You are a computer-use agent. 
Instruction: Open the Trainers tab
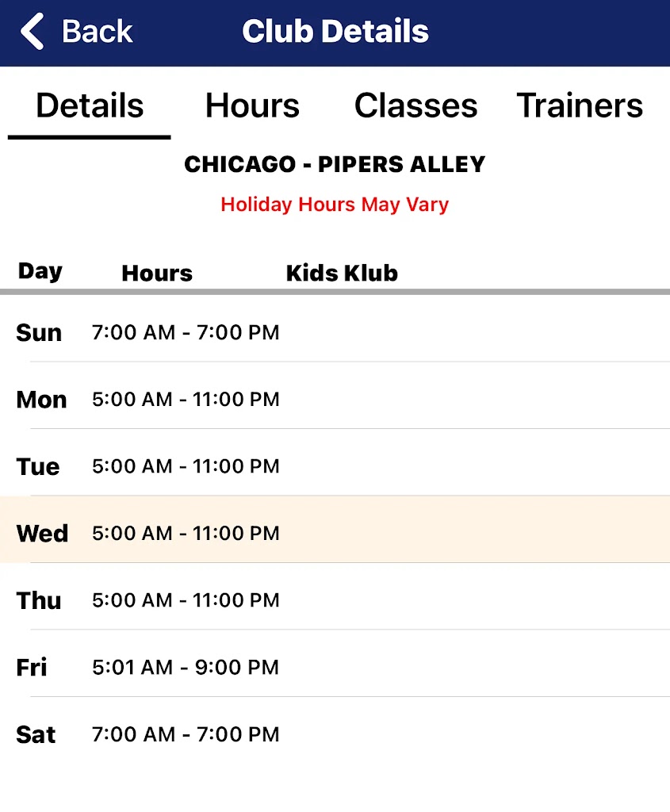pyautogui.click(x=580, y=105)
